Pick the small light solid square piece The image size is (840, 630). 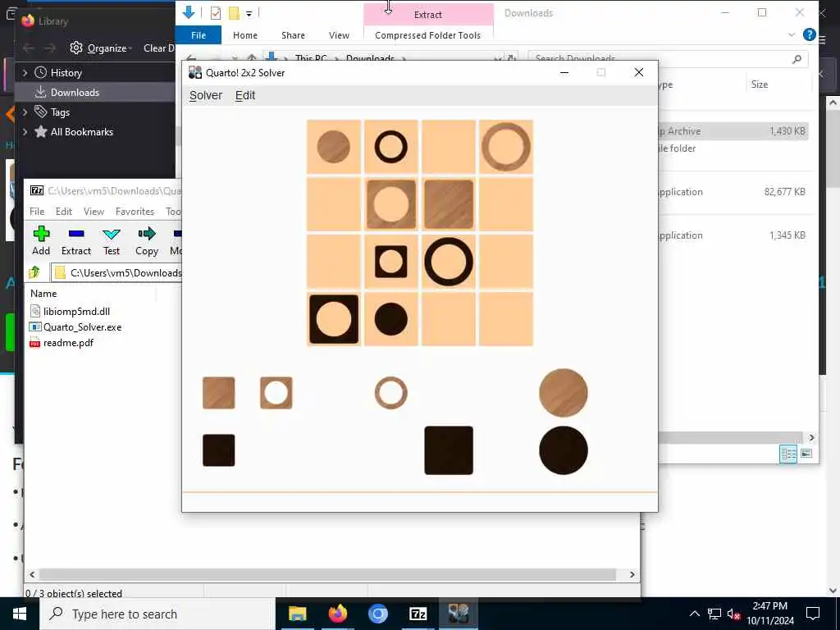click(x=218, y=393)
